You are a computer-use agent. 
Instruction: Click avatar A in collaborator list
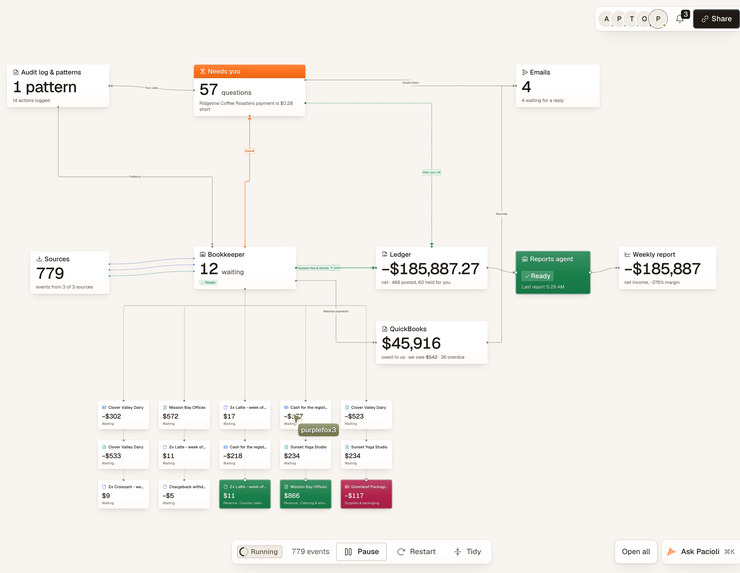pyautogui.click(x=606, y=19)
